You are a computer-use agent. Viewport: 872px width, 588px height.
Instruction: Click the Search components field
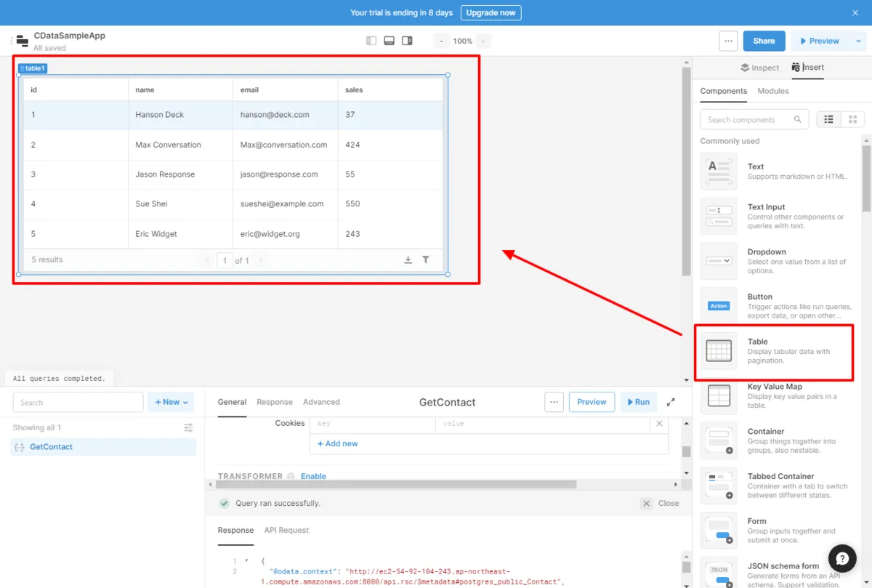(748, 120)
